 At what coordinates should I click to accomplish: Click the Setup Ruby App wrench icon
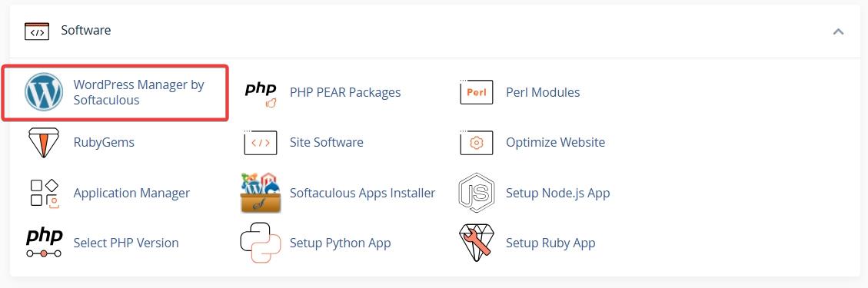[x=476, y=243]
